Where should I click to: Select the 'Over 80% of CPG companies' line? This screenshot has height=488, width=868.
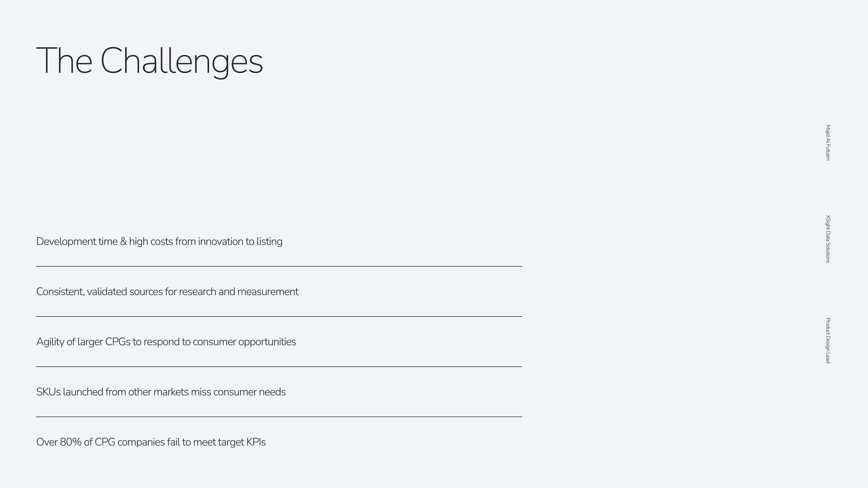click(x=151, y=442)
